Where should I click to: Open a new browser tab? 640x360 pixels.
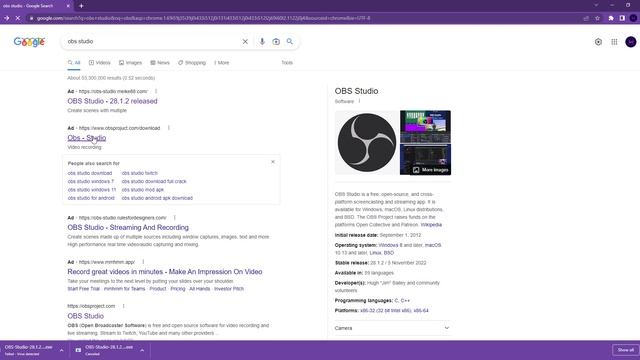tap(81, 6)
